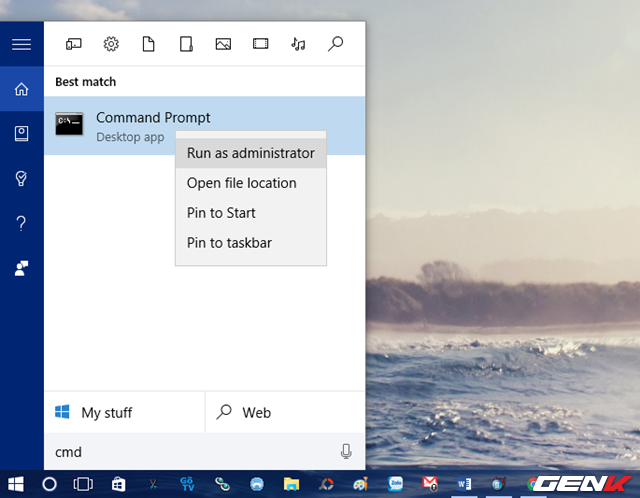This screenshot has width=640, height=498.
Task: Open the scissors snipping app on taskbar
Action: [153, 484]
